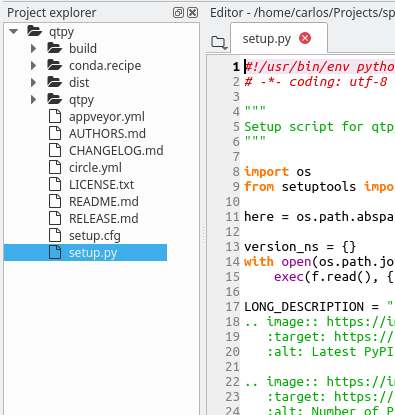This screenshot has width=395, height=415.
Task: Click the nested qtpy folder icon
Action: [x=55, y=99]
